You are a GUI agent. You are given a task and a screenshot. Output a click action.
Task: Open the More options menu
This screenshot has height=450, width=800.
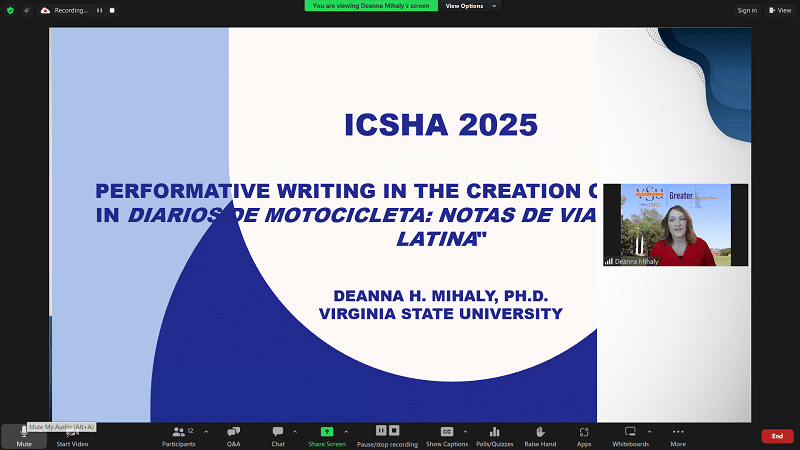point(678,434)
